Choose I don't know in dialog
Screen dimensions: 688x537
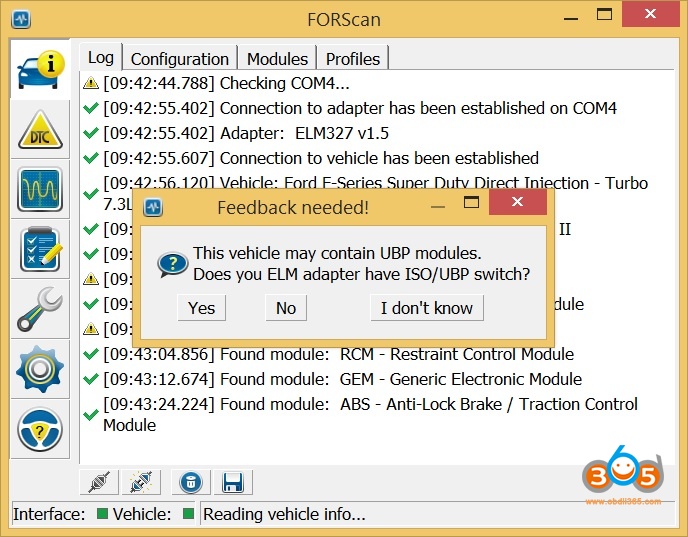point(427,308)
